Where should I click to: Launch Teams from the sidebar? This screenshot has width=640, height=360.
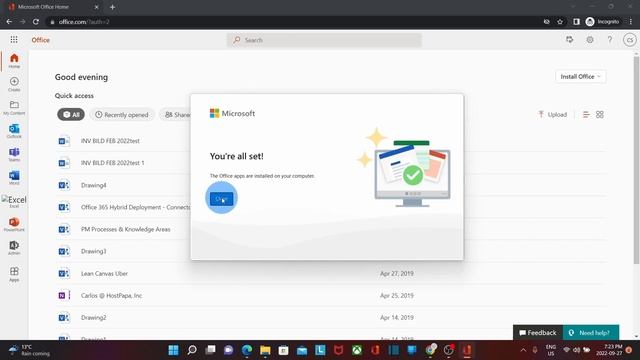point(14,155)
